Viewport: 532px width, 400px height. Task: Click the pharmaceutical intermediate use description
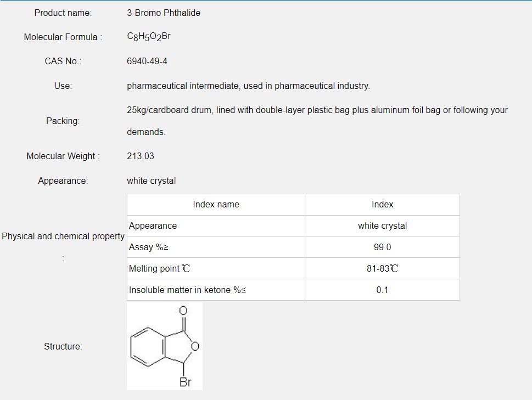[x=248, y=86]
